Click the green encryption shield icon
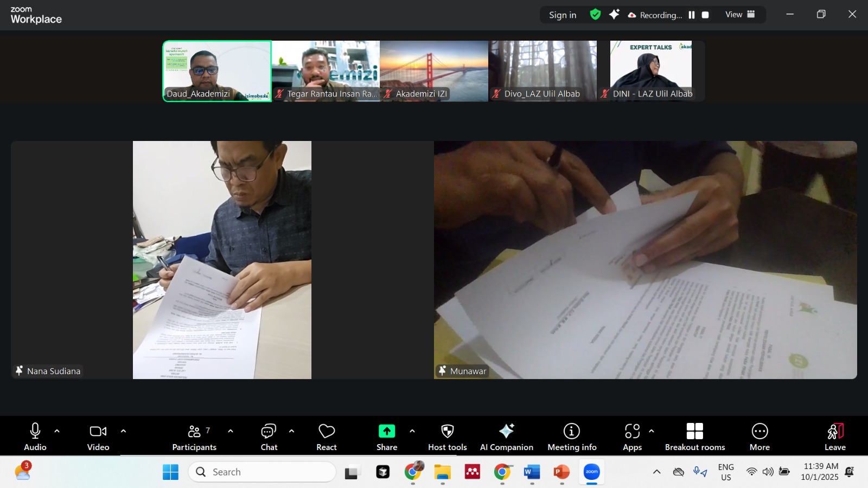This screenshot has height=488, width=868. 595,15
